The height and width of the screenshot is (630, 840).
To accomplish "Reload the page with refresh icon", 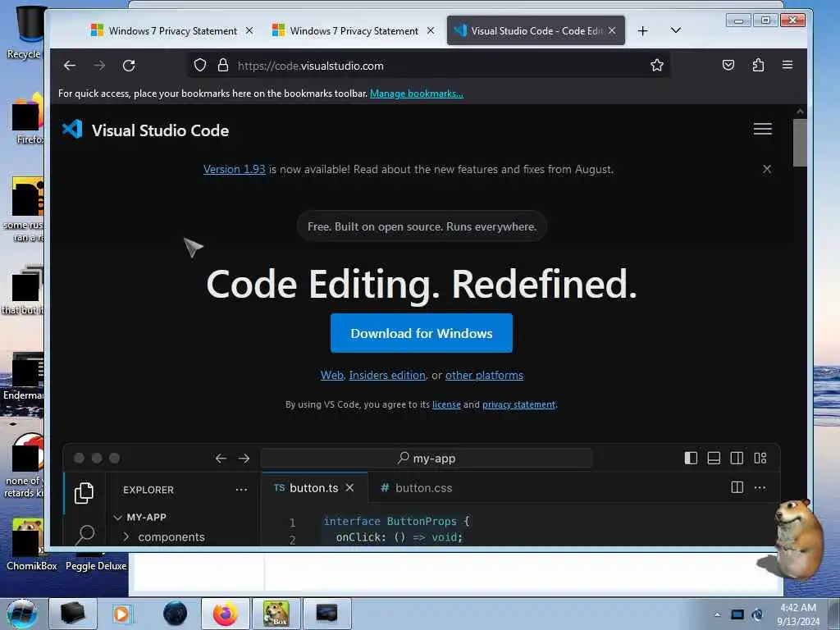I will pos(129,66).
